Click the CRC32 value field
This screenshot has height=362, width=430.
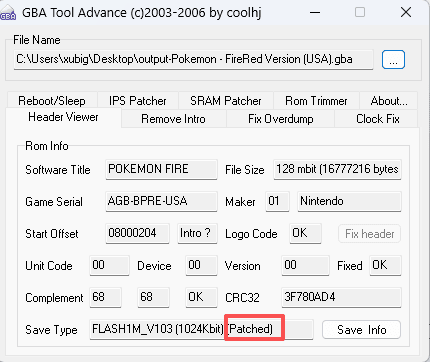[341, 297]
